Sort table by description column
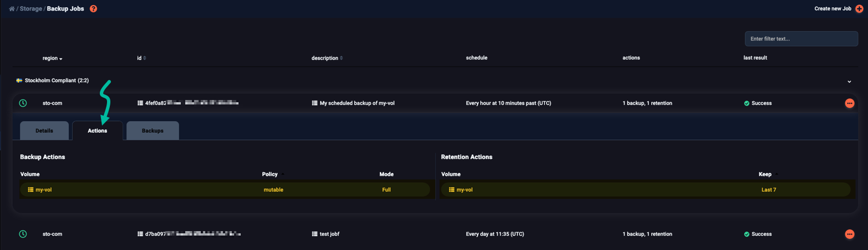 pyautogui.click(x=327, y=58)
